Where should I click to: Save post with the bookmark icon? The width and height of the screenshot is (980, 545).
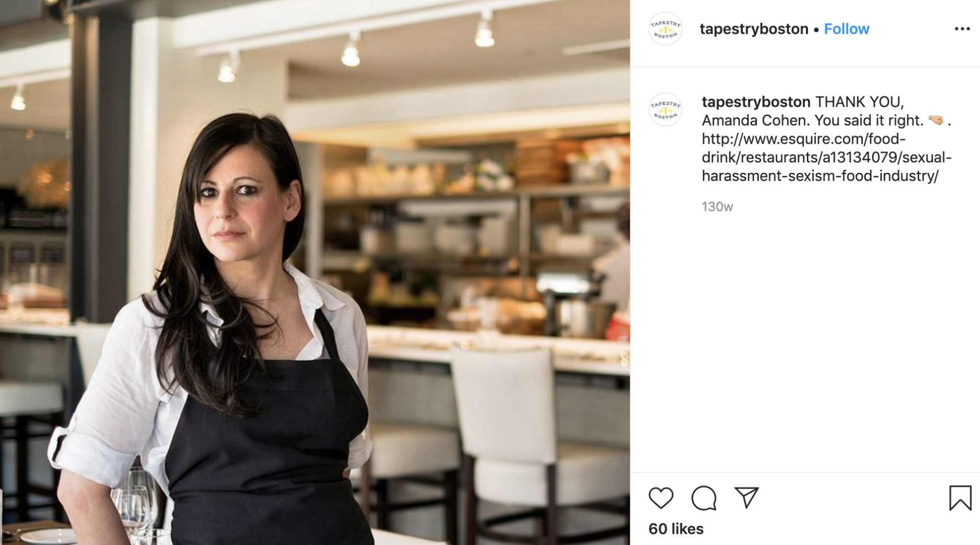coord(960,498)
